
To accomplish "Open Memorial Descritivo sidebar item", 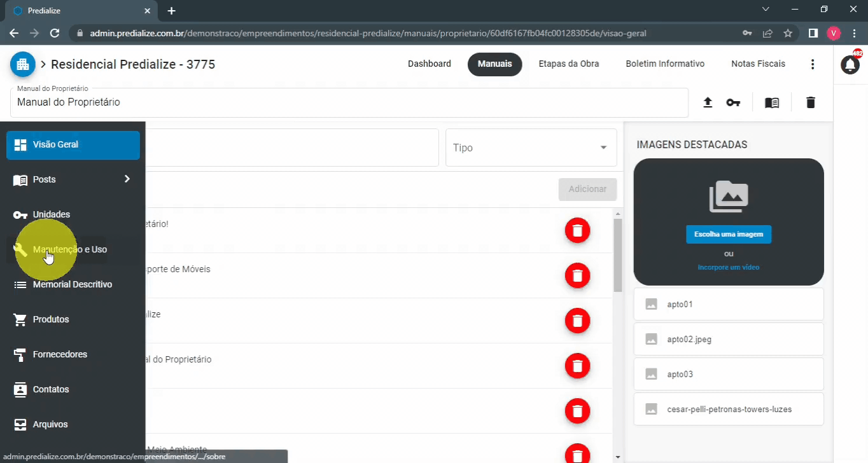I will [x=72, y=284].
